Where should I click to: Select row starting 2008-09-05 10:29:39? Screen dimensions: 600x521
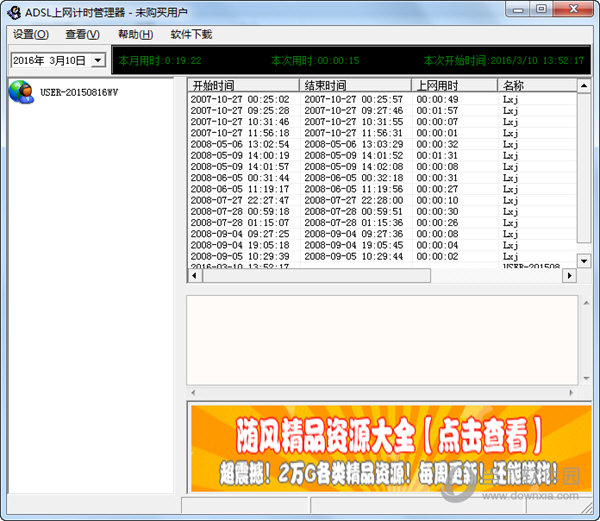pyautogui.click(x=382, y=256)
